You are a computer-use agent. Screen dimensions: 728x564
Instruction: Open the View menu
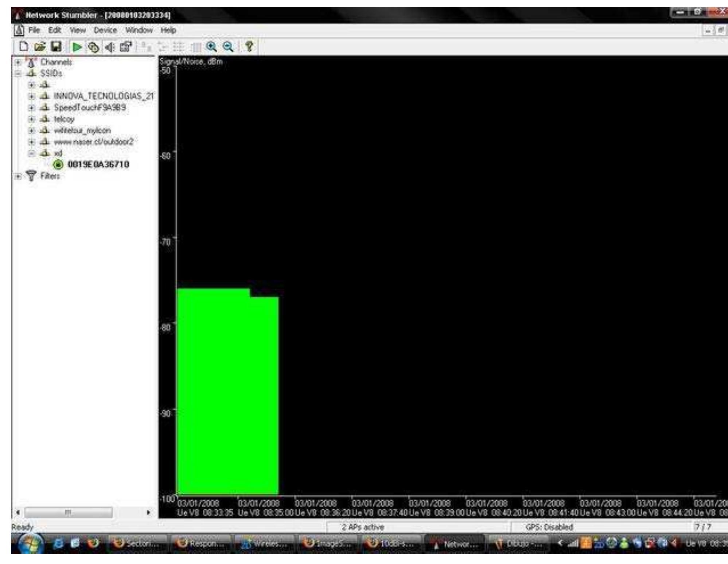click(x=78, y=30)
